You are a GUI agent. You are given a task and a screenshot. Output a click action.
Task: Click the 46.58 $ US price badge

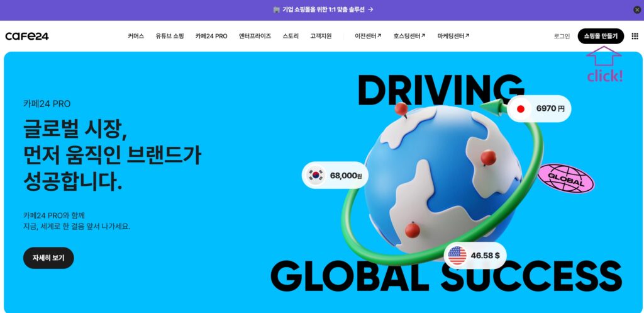475,256
